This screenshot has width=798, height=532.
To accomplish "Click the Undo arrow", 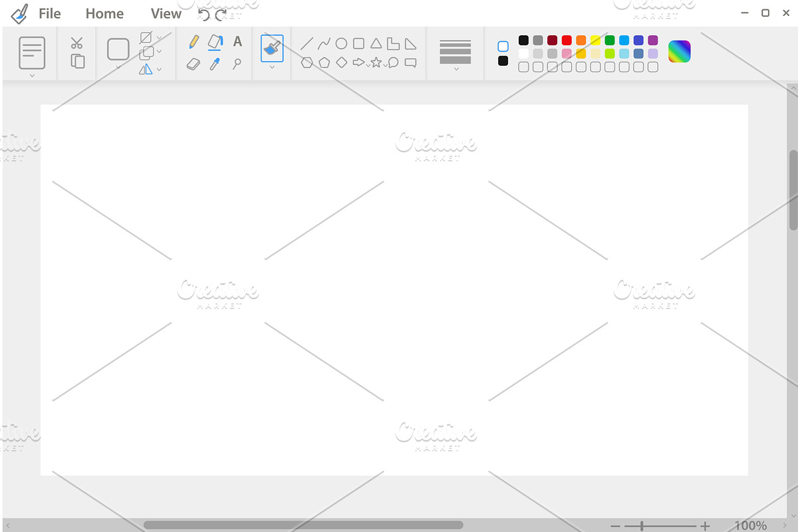I will click(x=203, y=15).
